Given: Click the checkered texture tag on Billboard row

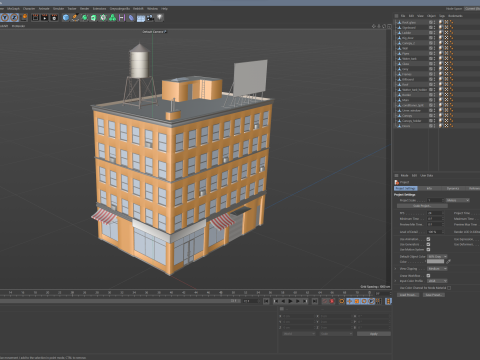Looking at the screenshot, I should [446, 79].
